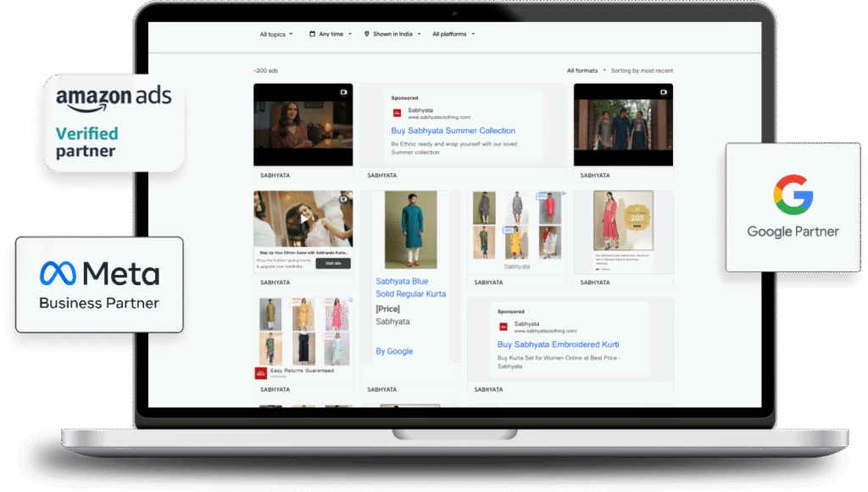Image resolution: width=868 pixels, height=492 pixels.
Task: Click the location pin icon beside Shown in India
Action: coord(367,35)
